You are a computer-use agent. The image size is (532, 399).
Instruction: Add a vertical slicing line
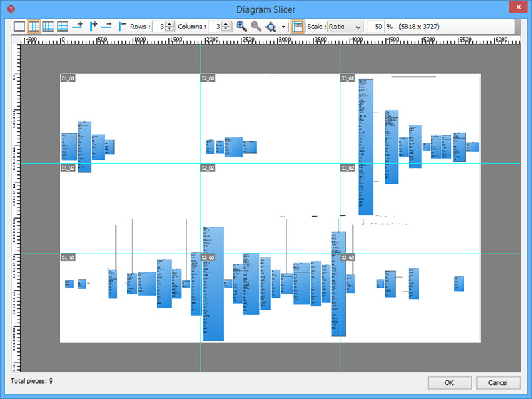tap(93, 27)
